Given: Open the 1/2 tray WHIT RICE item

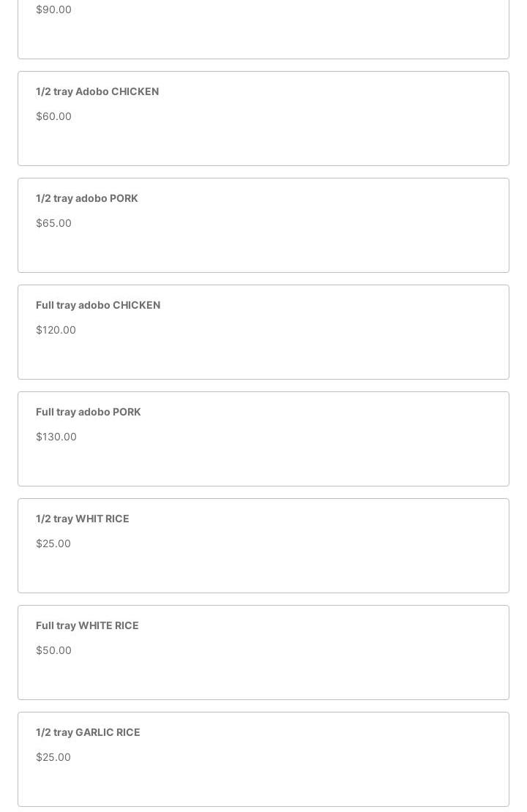Looking at the screenshot, I should coord(82,519).
